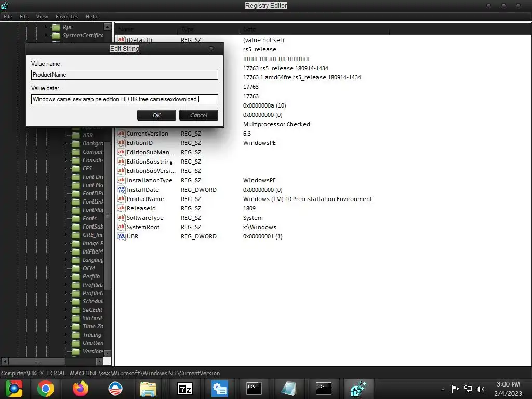Click the string icon of SystemRoot row
This screenshot has height=399, width=532.
[121, 227]
